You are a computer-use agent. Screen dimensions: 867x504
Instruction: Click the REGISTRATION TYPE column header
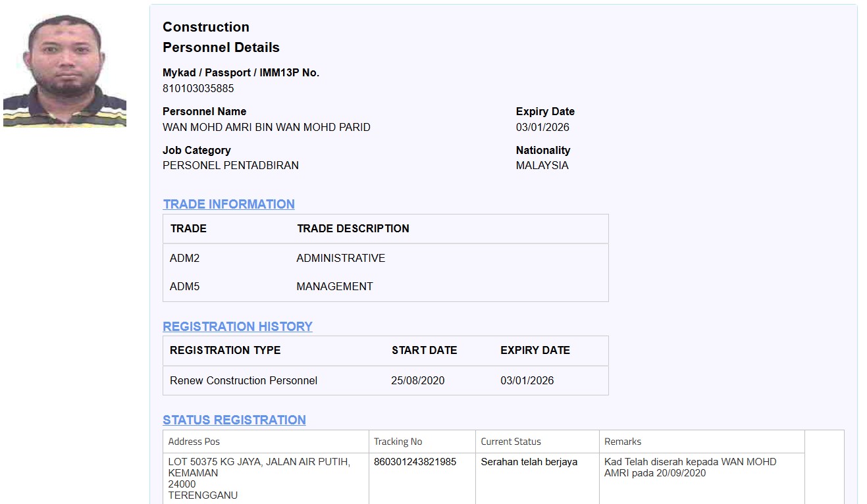pos(225,350)
